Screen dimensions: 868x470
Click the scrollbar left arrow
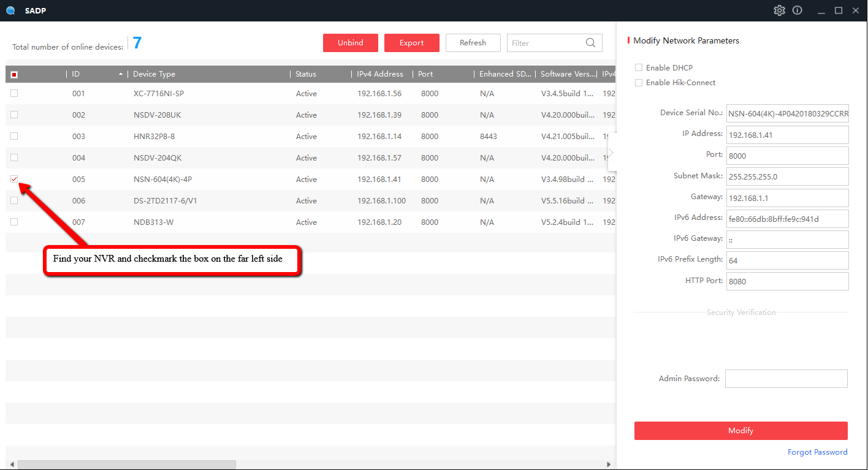pyautogui.click(x=11, y=465)
